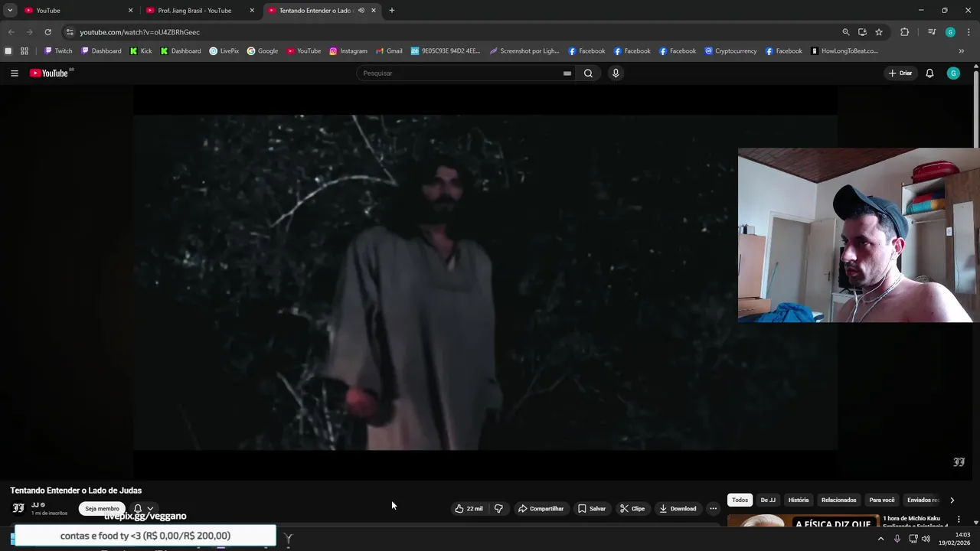Open the JJ channel name link
Screen dimensions: 980x551
tap(35, 505)
